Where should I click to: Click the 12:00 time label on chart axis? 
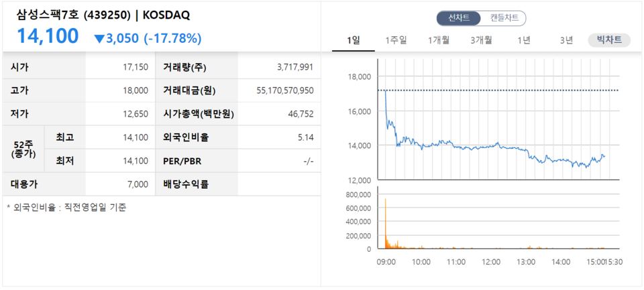click(491, 262)
